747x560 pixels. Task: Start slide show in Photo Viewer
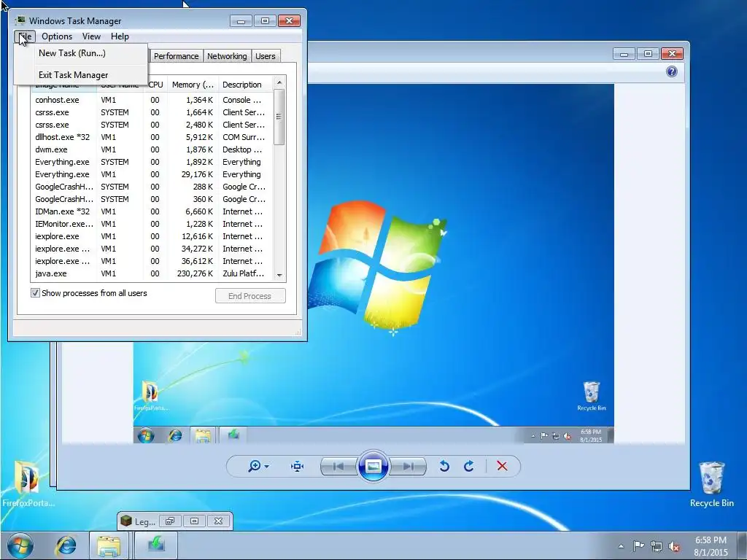(x=373, y=466)
